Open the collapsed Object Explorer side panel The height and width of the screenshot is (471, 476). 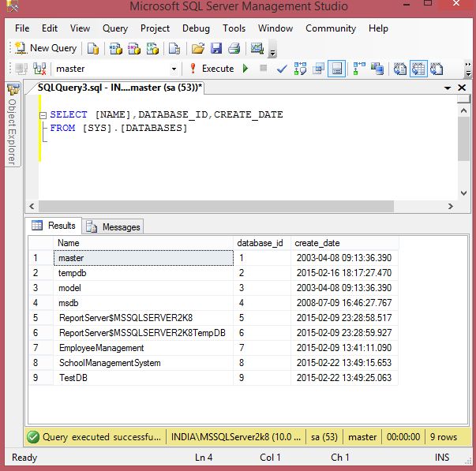(x=13, y=125)
